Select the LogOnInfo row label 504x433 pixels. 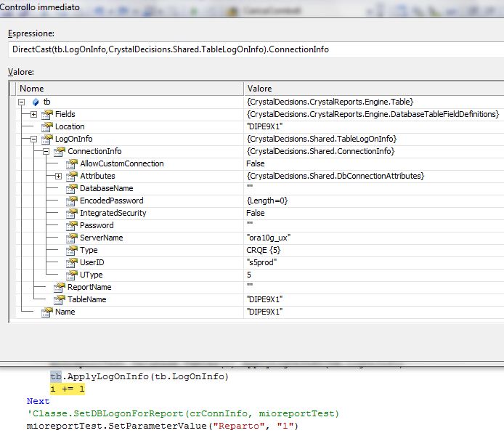(x=73, y=139)
